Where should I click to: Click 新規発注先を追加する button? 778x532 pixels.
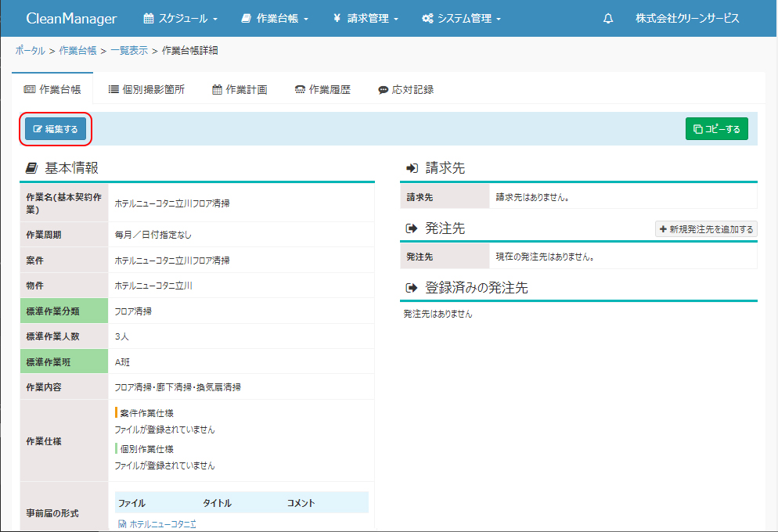coord(706,229)
